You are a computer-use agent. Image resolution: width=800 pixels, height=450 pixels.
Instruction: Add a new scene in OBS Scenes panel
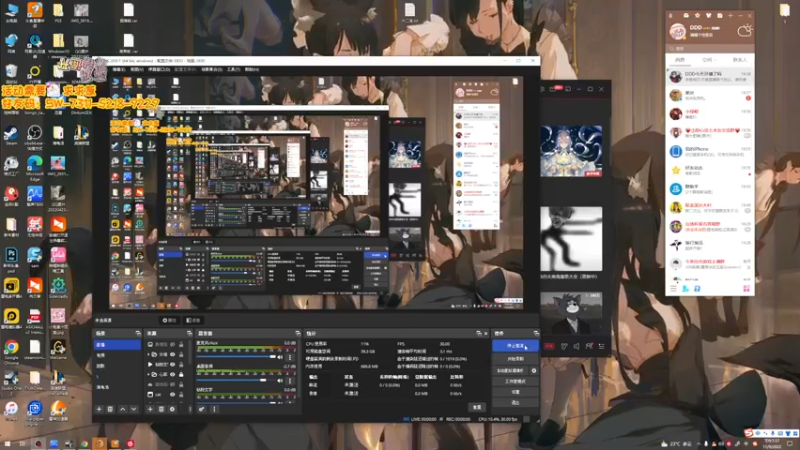coord(99,409)
